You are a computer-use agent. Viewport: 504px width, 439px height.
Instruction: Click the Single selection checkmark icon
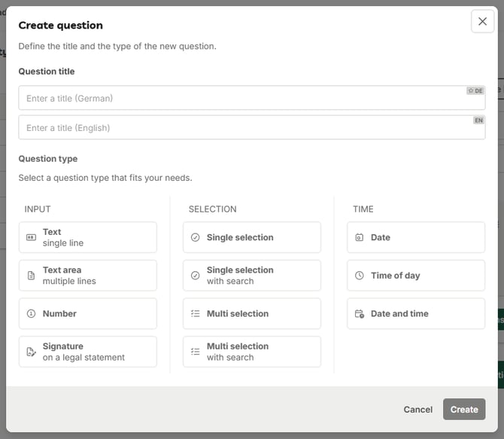click(195, 237)
